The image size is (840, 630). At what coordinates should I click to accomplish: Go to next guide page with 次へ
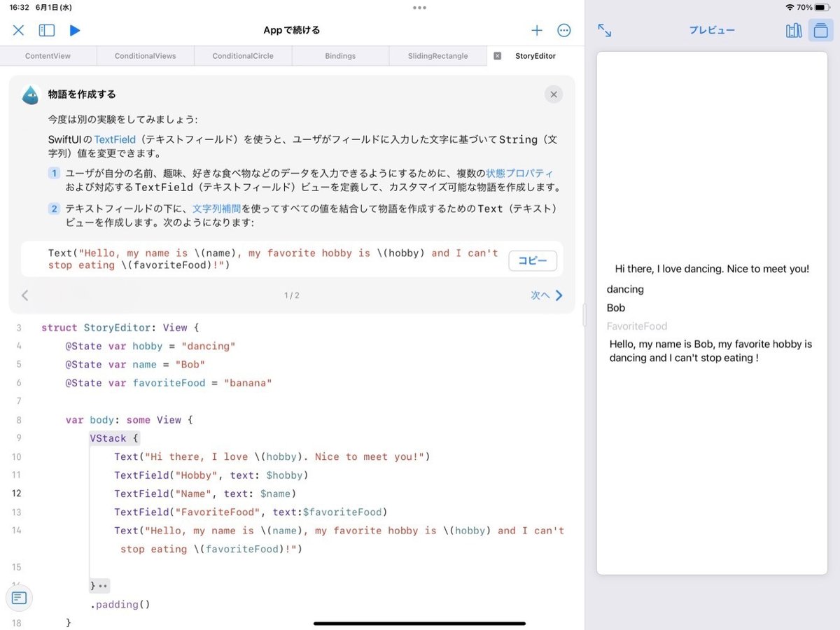(x=547, y=295)
